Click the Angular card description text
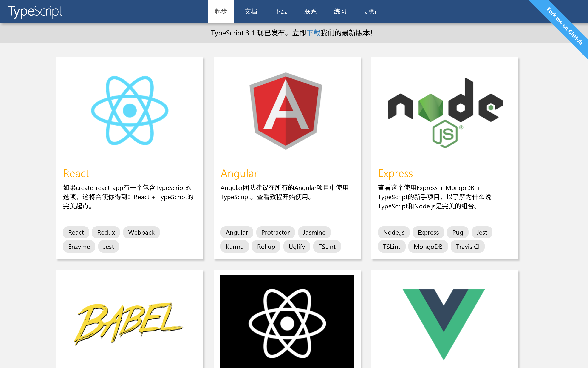 (x=285, y=192)
